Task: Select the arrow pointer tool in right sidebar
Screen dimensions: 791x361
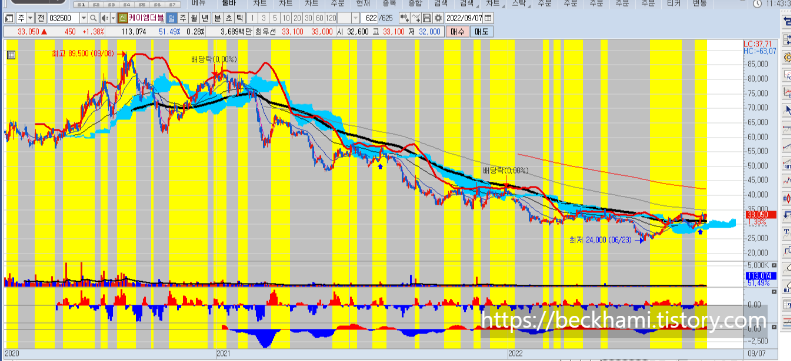Action: point(786,109)
